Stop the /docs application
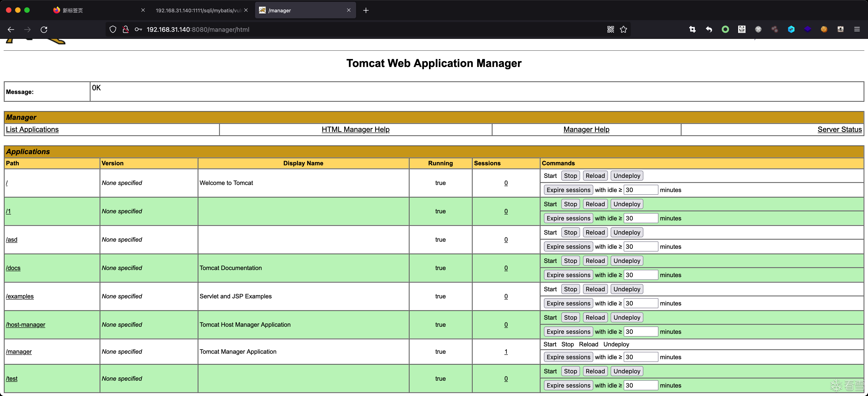 pyautogui.click(x=570, y=261)
